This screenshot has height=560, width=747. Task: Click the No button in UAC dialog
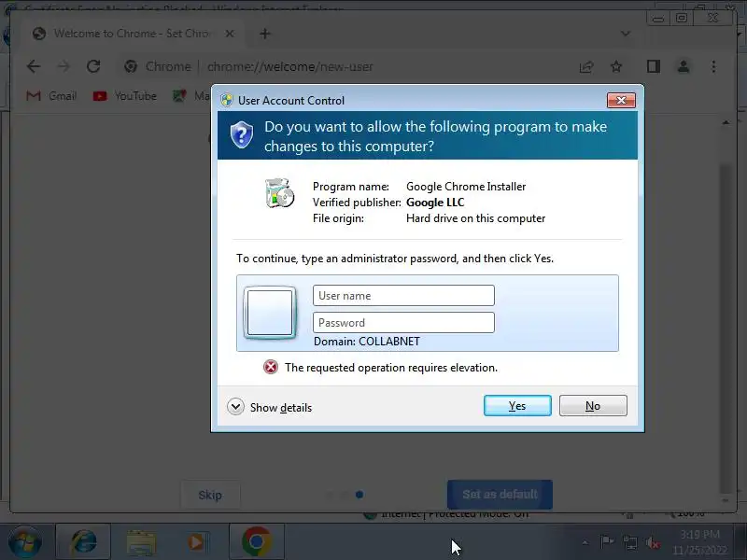(593, 406)
